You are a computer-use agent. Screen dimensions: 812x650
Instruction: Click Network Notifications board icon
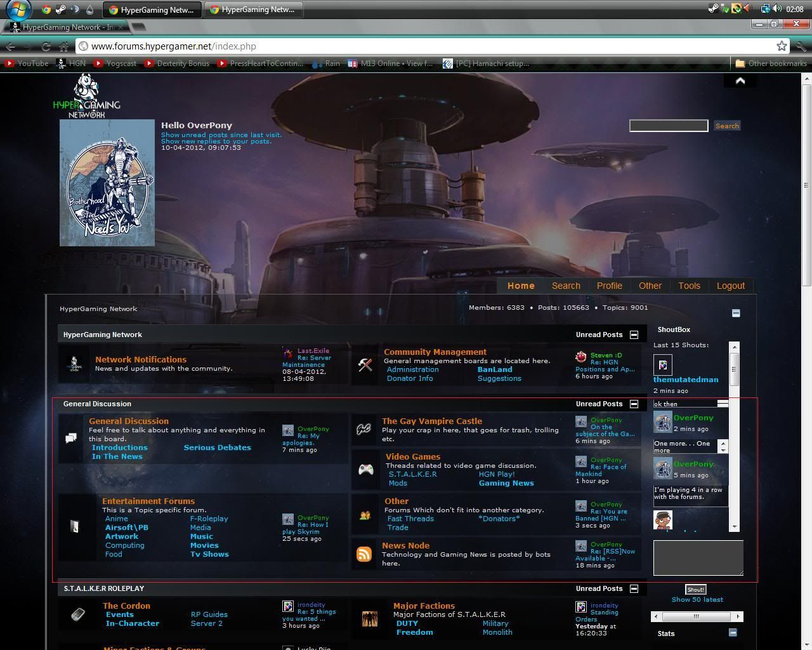click(74, 364)
